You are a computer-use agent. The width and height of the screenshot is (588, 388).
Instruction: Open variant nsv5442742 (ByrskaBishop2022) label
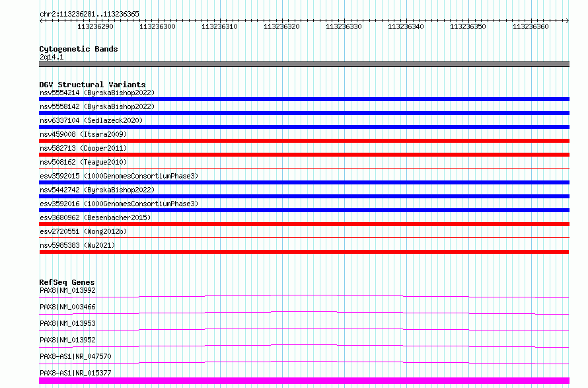click(x=97, y=190)
